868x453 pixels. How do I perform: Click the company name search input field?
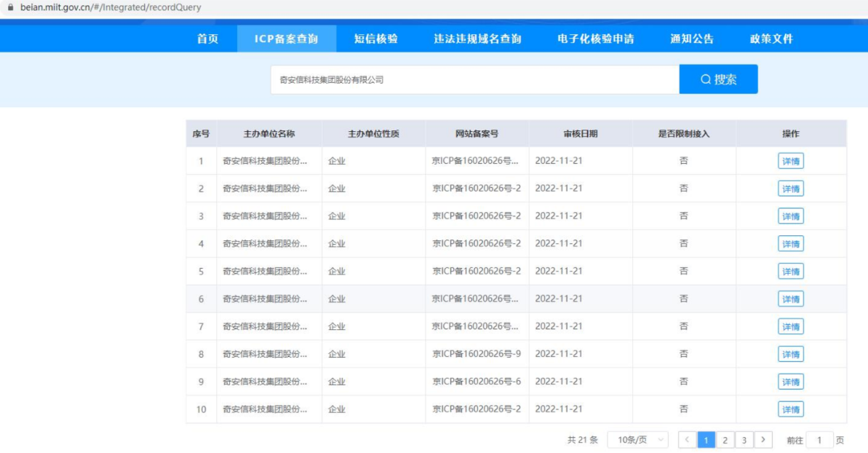coord(474,80)
